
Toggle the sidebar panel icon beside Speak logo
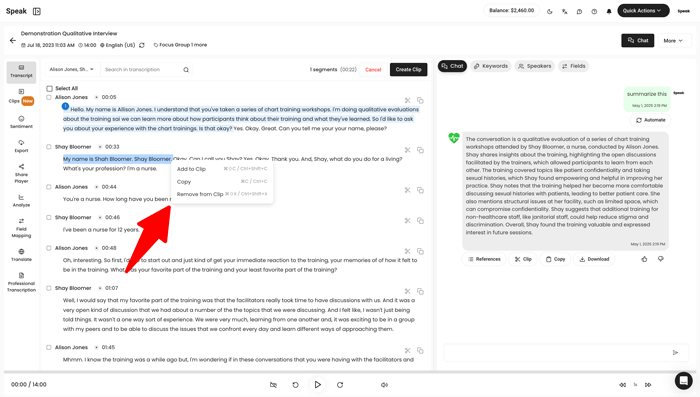(x=37, y=11)
